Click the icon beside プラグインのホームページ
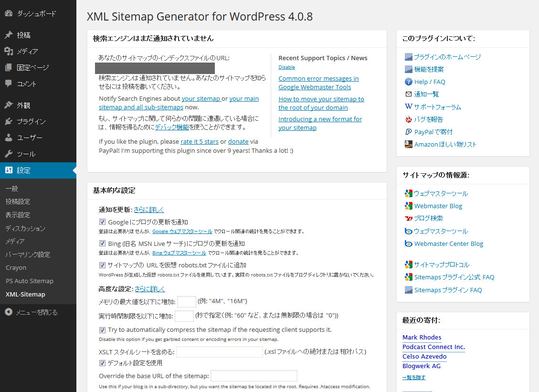This screenshot has height=392, width=539. click(x=408, y=57)
